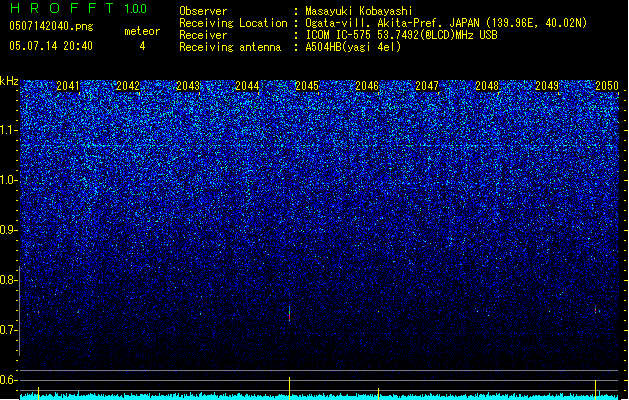Viewport: 629px width, 400px height.
Task: Click the meteor count value 4
Action: pos(142,46)
